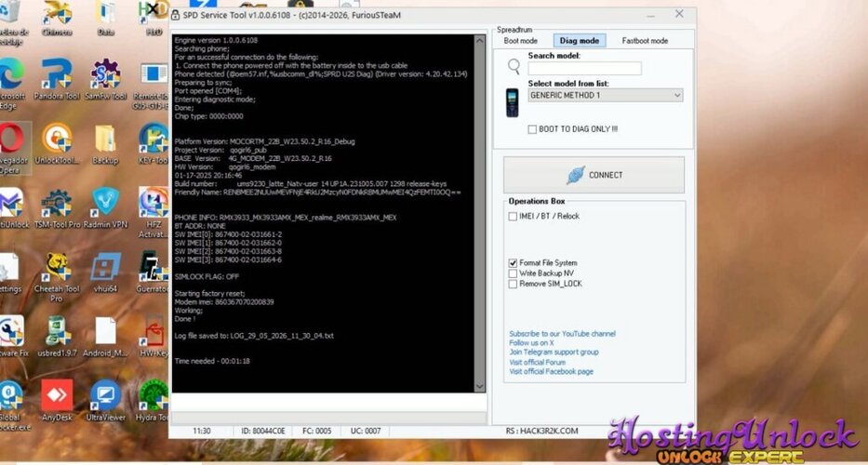Open the KEY-Tool desktop icon
This screenshot has height=465, width=868.
coord(154,143)
